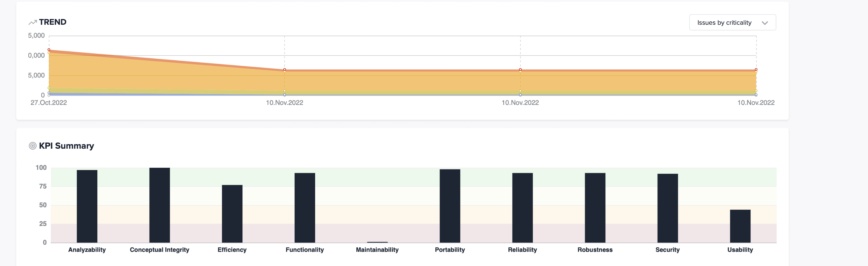Click the 25 value on KPI axis
868x266 pixels.
tap(43, 223)
